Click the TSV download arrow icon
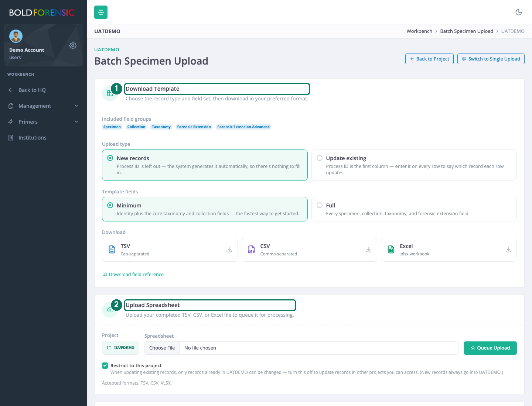The height and width of the screenshot is (406, 532). point(229,250)
